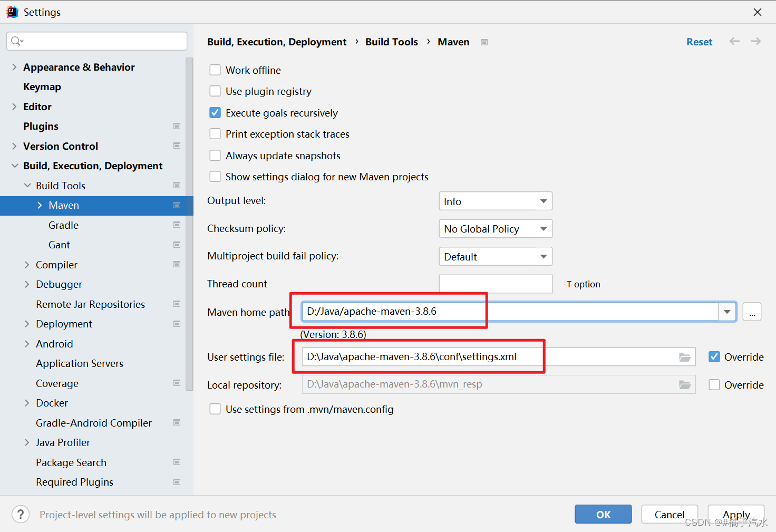776x532 pixels.
Task: Click the search icon in settings search box
Action: click(17, 41)
